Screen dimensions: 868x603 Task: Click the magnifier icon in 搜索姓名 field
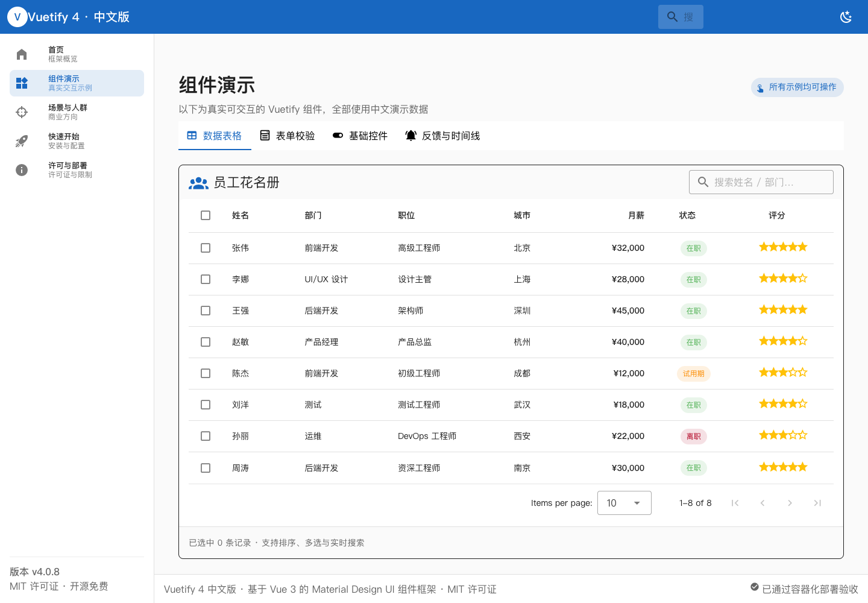point(703,182)
